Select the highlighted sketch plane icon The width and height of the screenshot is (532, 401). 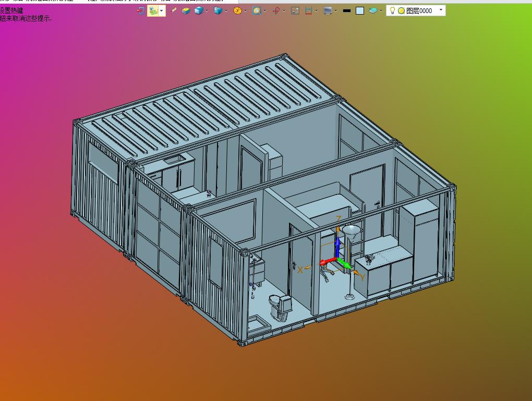[153, 11]
